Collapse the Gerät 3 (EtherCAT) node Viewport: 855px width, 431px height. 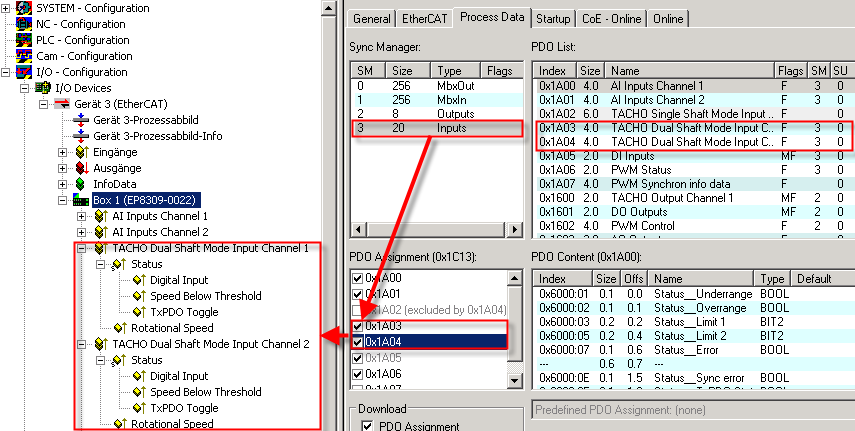[x=44, y=104]
